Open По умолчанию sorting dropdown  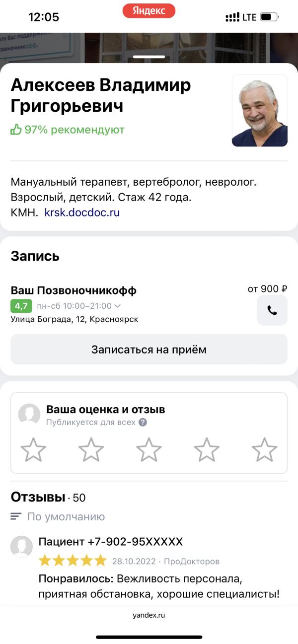pyautogui.click(x=66, y=517)
